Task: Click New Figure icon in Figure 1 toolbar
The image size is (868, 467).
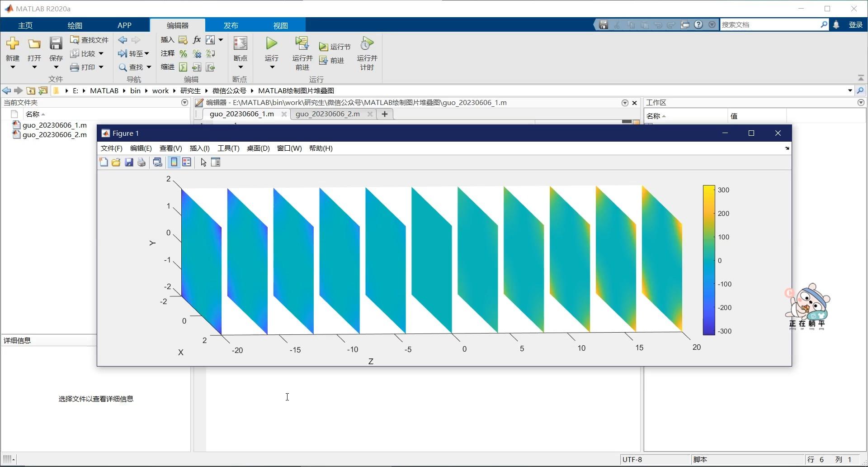Action: (104, 162)
